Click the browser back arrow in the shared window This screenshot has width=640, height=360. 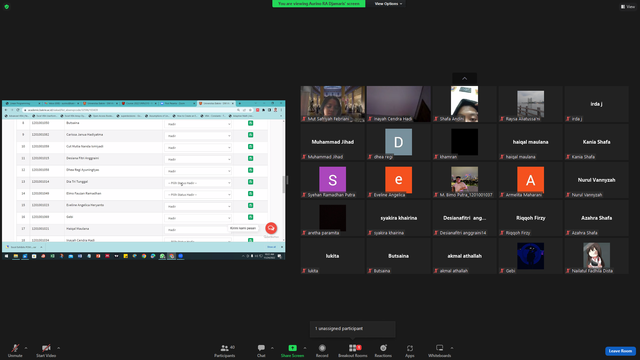tap(6, 110)
